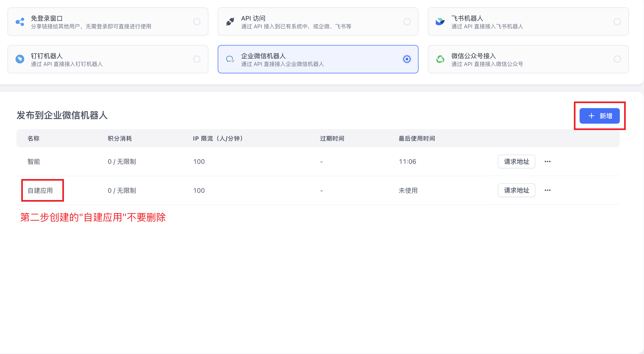Open the three-dot menu for 自建应用 row
This screenshot has height=354, width=644.
pos(547,190)
